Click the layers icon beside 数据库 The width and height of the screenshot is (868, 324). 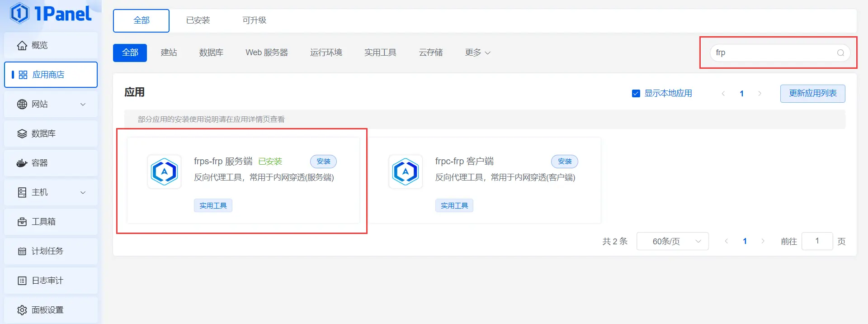[x=22, y=133]
